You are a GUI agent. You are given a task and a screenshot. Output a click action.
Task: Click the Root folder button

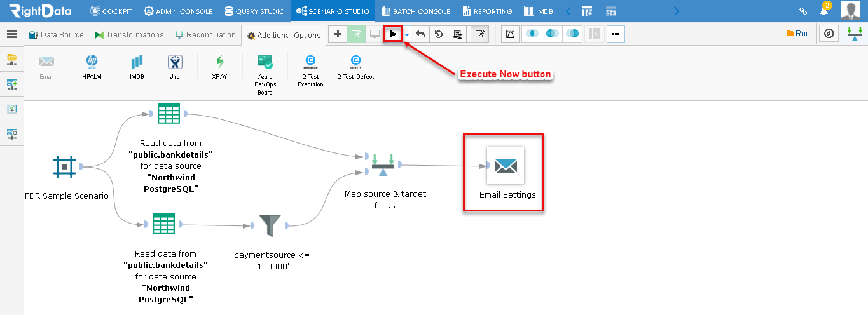click(x=799, y=34)
